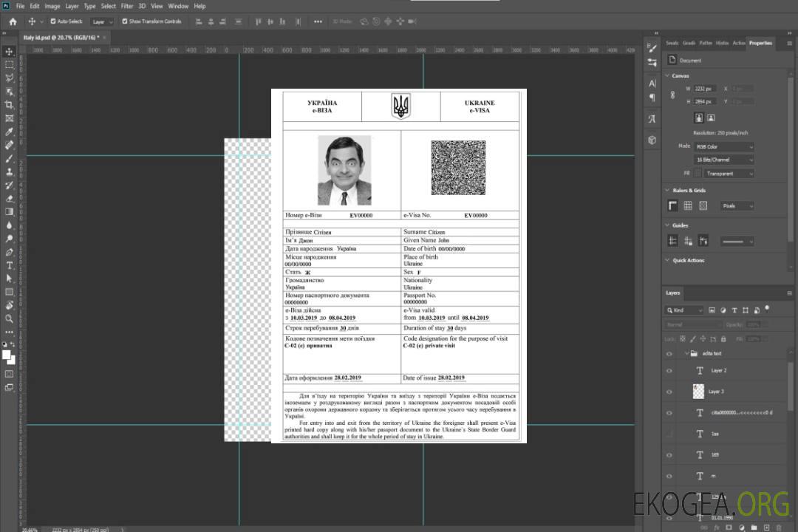Open the 3D panel cube icon

click(x=652, y=140)
